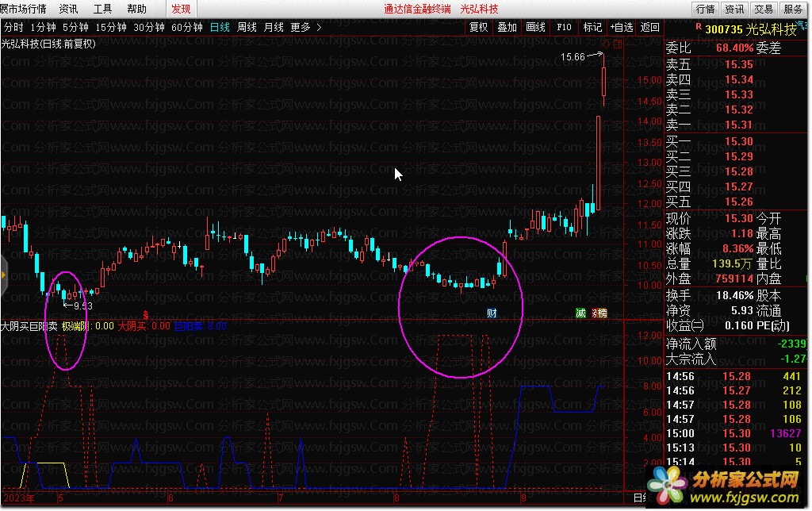Image resolution: width=812 pixels, height=511 pixels.
Task: Switch to the 分时 chart
Action: click(x=13, y=27)
